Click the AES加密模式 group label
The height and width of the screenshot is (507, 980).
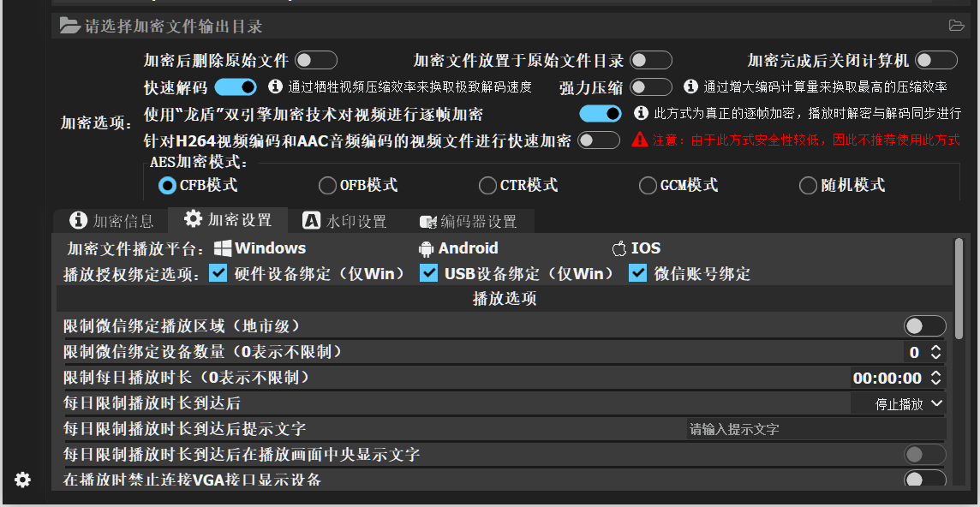coord(200,162)
